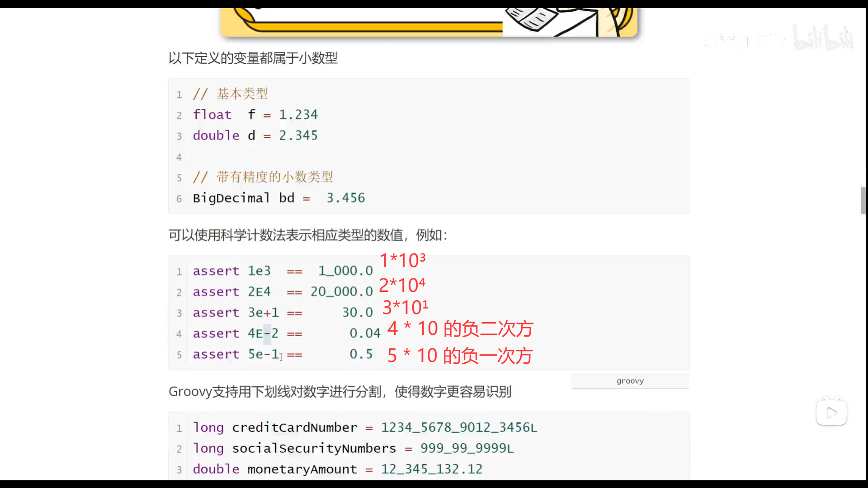Click the red 1*10³ annotation
This screenshot has width=868, height=488.
[402, 260]
